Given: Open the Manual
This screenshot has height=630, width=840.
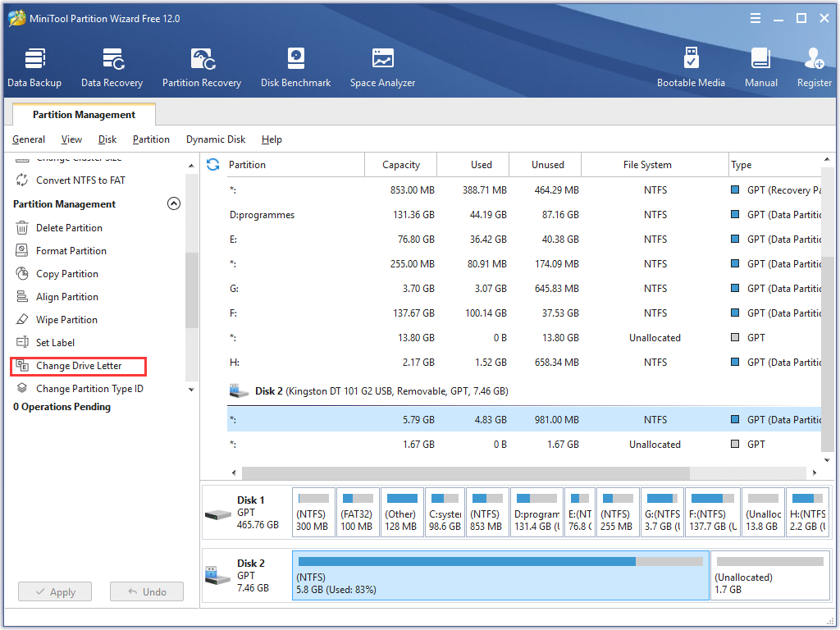Looking at the screenshot, I should [x=760, y=67].
